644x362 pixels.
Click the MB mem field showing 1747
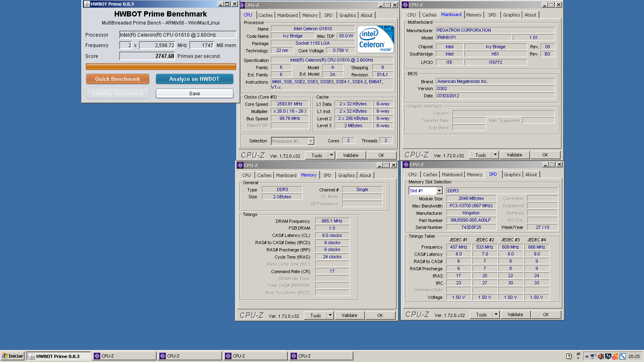[x=202, y=45]
